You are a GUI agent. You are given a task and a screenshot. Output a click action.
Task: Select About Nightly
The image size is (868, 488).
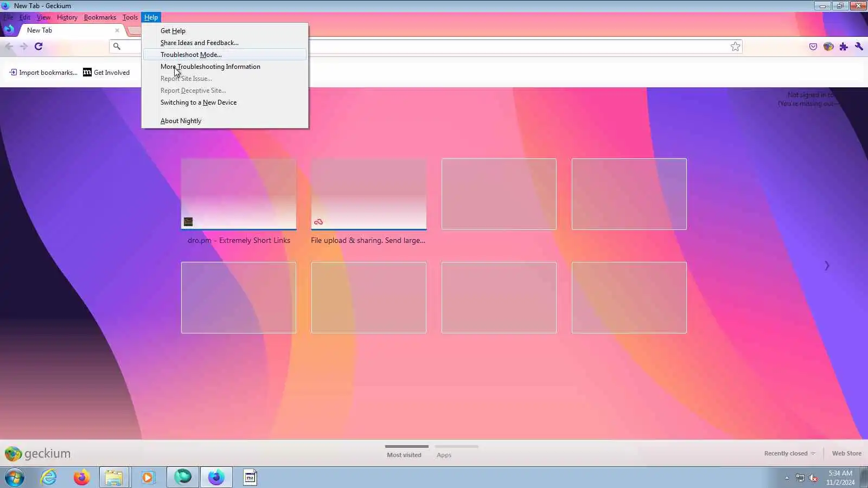click(225, 121)
